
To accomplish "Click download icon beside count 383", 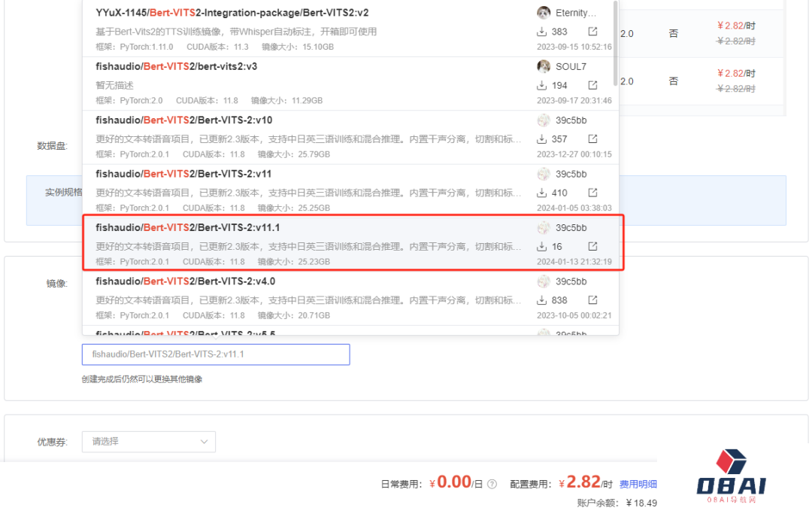I will click(x=541, y=32).
